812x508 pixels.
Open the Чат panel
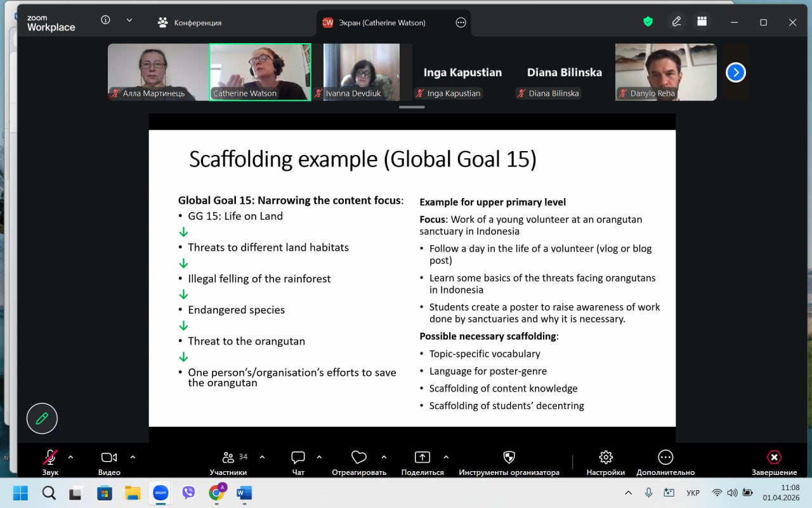click(x=298, y=462)
